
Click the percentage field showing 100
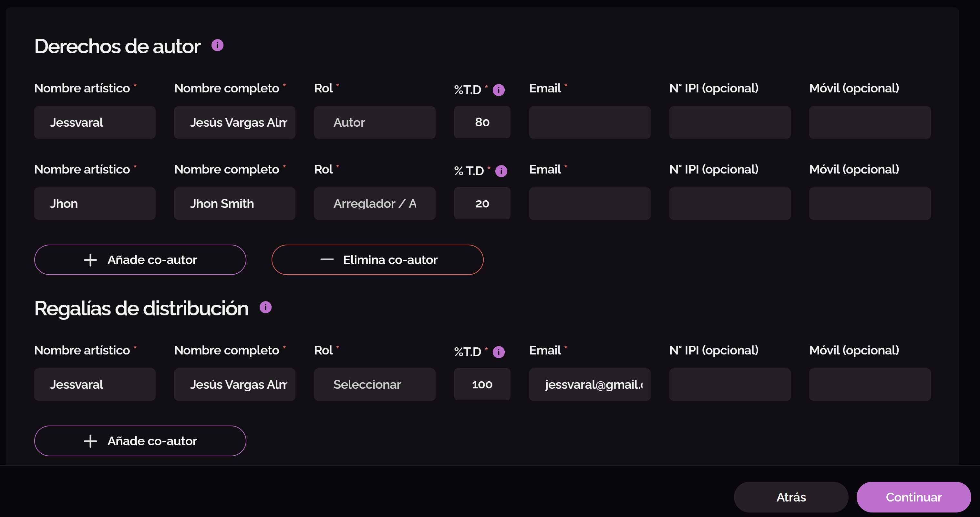tap(482, 384)
